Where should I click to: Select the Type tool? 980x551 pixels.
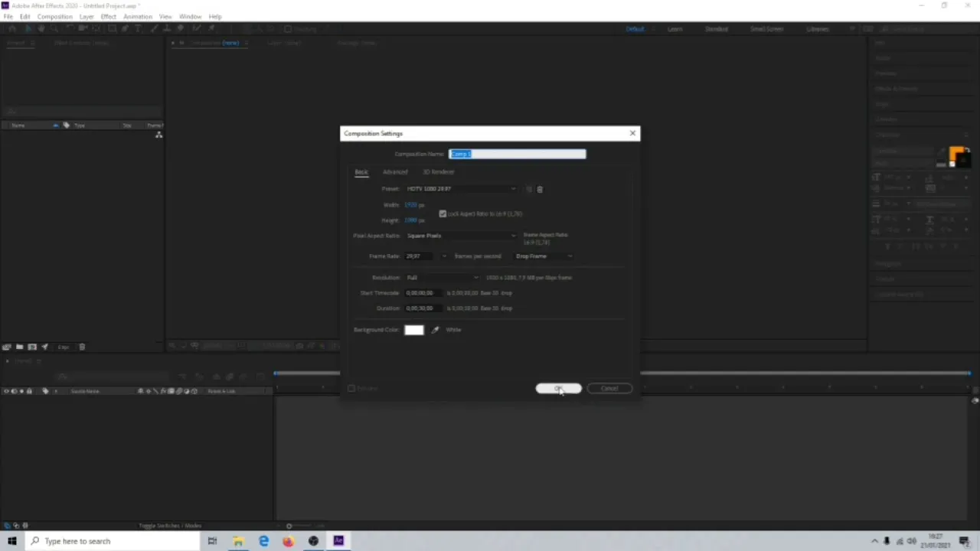coord(138,29)
